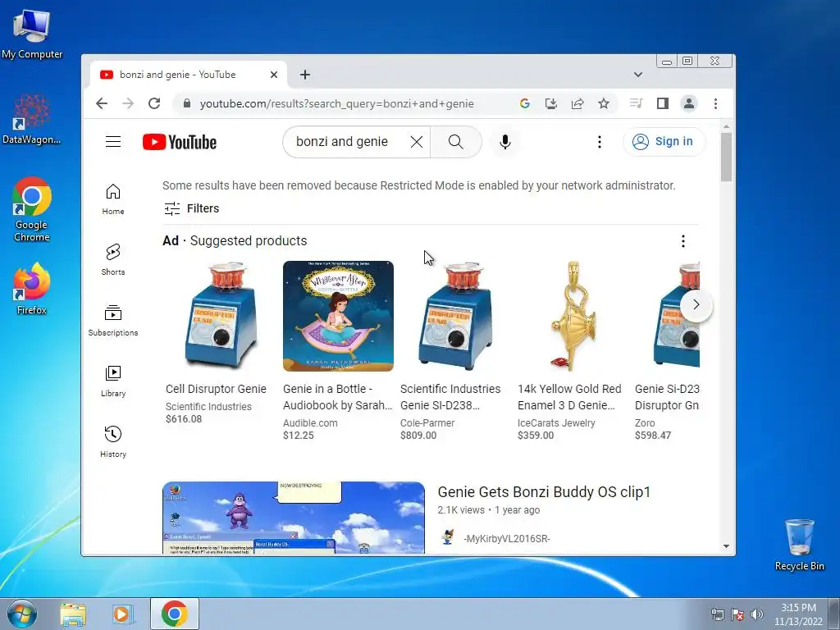840x630 pixels.
Task: Open Subscriptions in the sidebar
Action: coord(113,321)
